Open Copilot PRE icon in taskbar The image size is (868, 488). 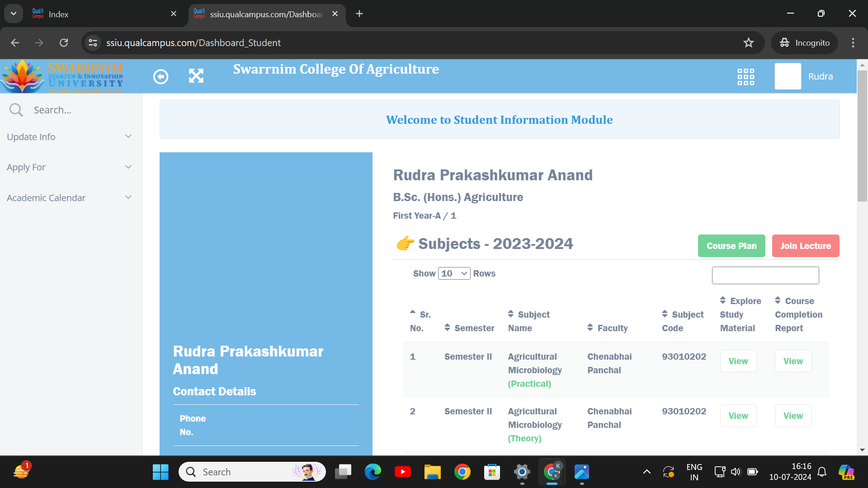click(x=846, y=472)
